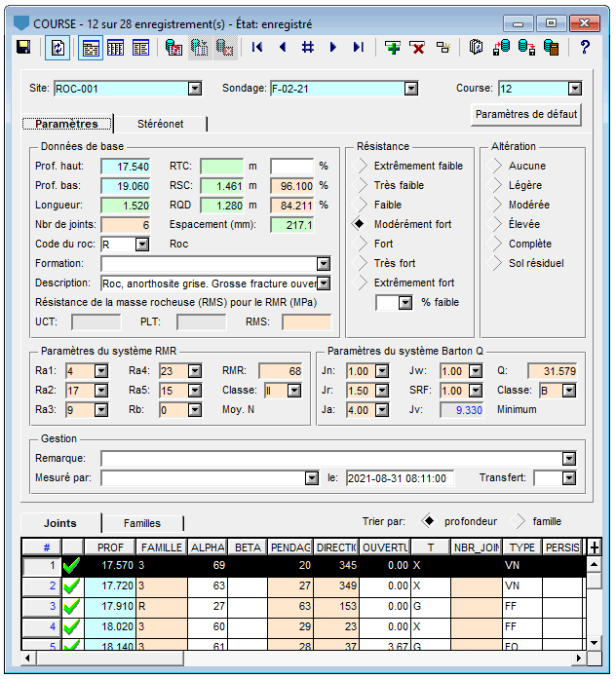This screenshot has width=616, height=679.
Task: Open the Familles tab
Action: click(x=140, y=523)
